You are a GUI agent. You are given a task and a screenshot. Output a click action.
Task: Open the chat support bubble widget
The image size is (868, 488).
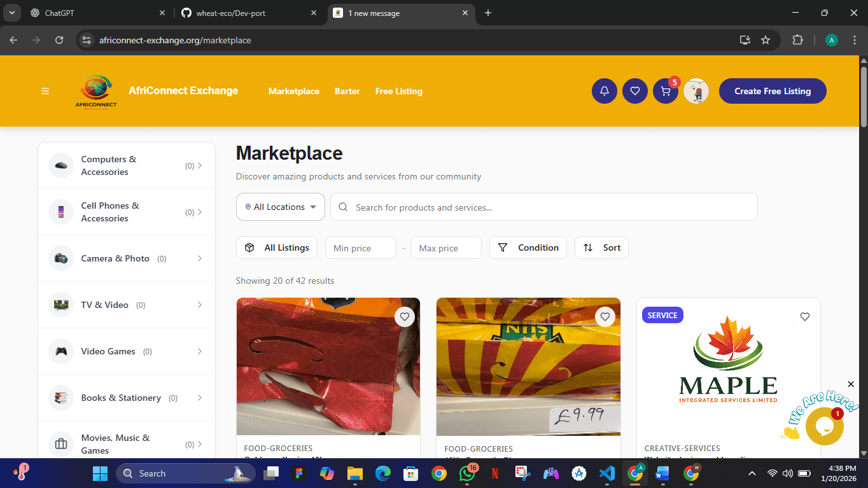click(824, 425)
